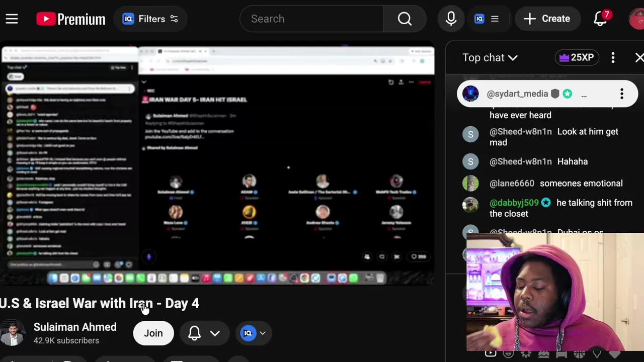Click the webcam overlay of hooded streamer
644x362 pixels.
[x=555, y=292]
